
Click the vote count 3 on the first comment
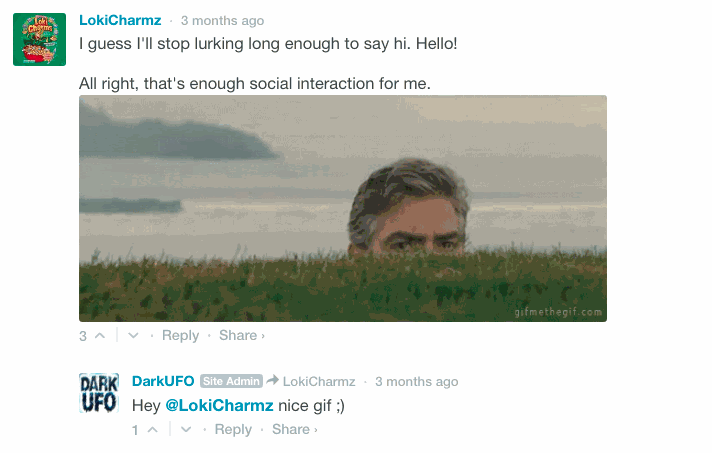[83, 336]
